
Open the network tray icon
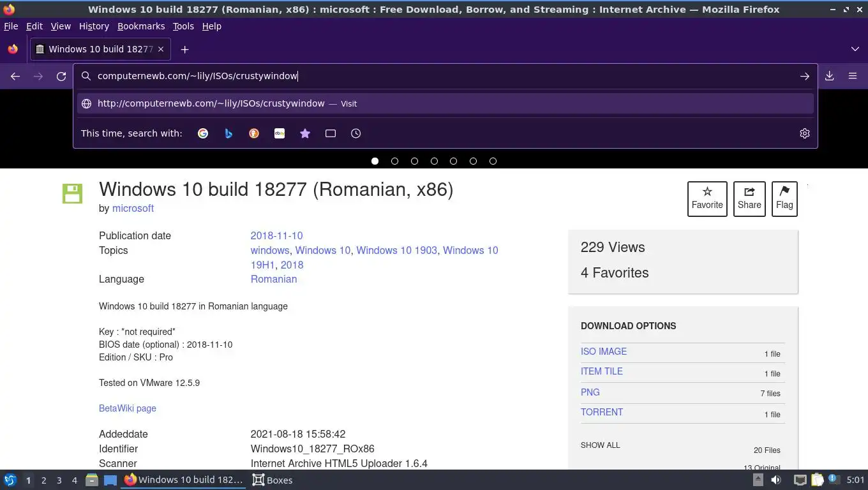[x=800, y=480]
